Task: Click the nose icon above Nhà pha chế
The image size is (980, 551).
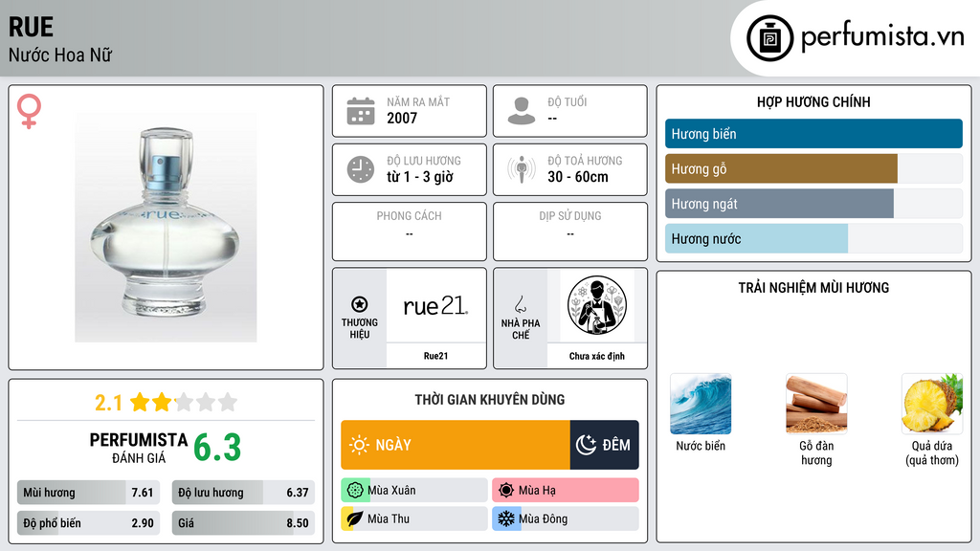Action: (520, 304)
